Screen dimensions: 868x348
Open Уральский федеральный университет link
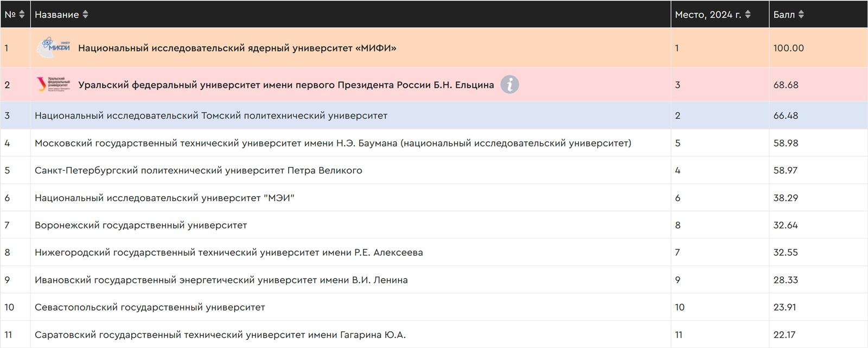pos(286,85)
